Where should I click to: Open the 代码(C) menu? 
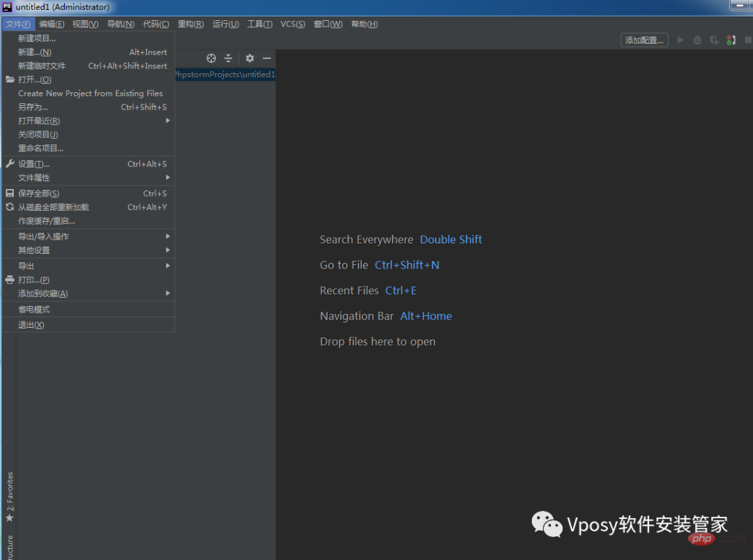(x=156, y=24)
